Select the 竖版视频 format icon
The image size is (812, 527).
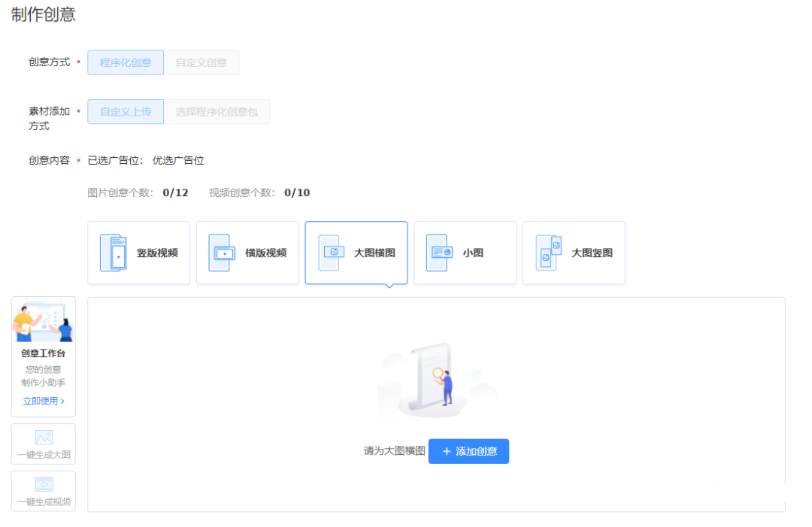point(114,253)
